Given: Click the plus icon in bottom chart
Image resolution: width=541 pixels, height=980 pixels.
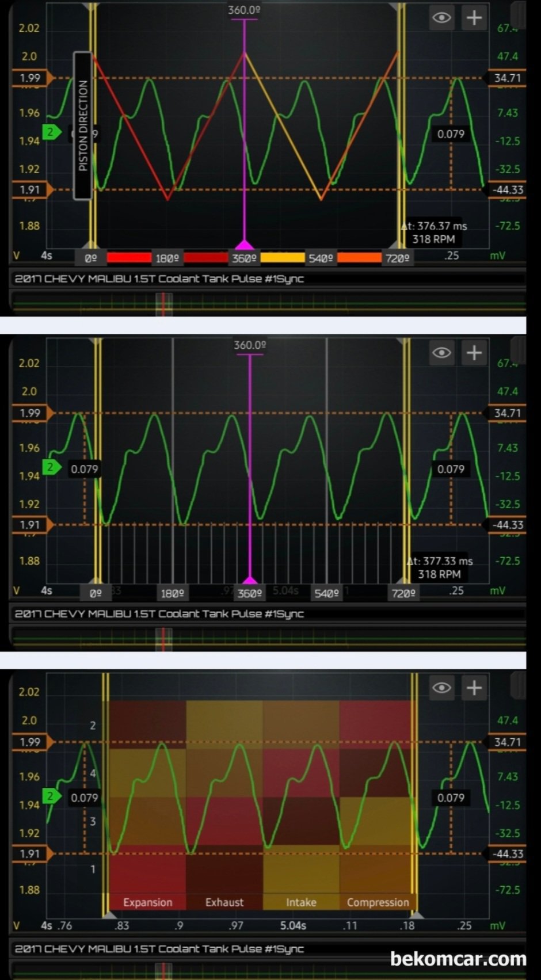Looking at the screenshot, I should pos(474,688).
